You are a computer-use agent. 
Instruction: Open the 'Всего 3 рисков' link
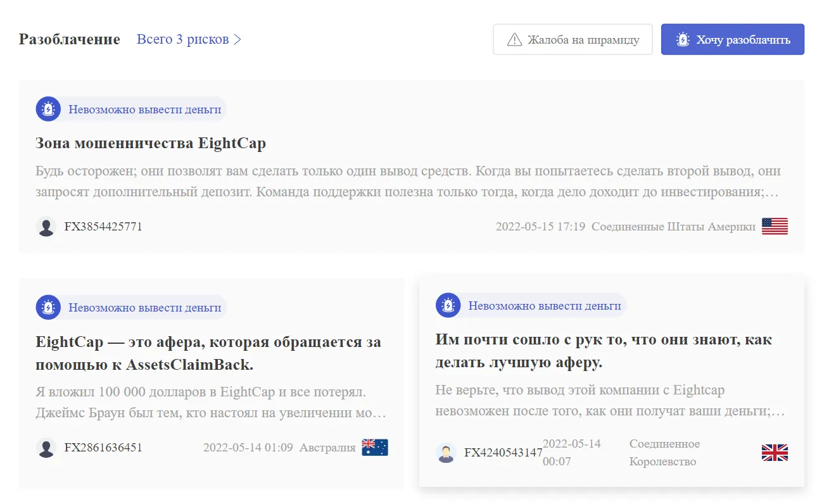pyautogui.click(x=189, y=39)
